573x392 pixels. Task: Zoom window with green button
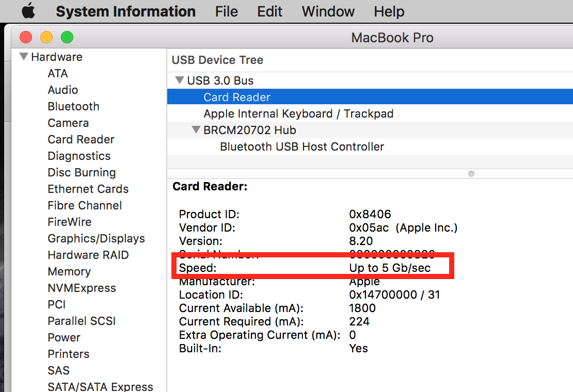point(67,37)
